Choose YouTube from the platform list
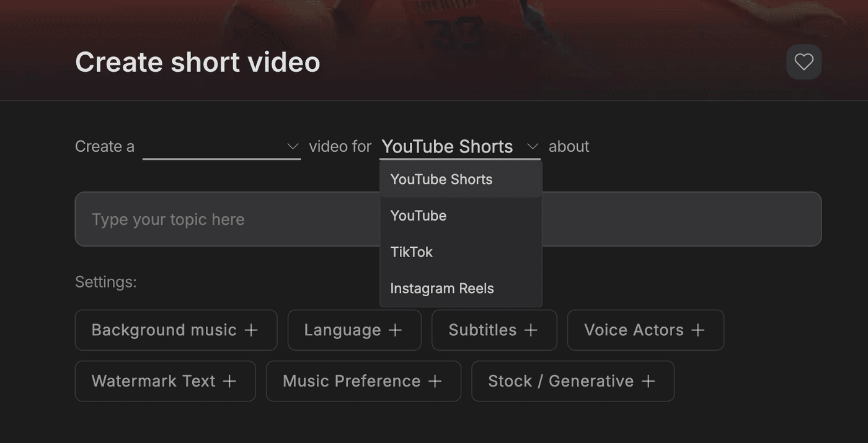 point(418,216)
